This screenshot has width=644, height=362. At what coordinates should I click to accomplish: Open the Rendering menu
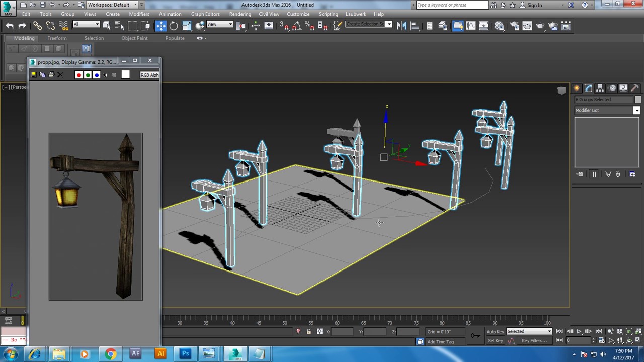tap(240, 14)
